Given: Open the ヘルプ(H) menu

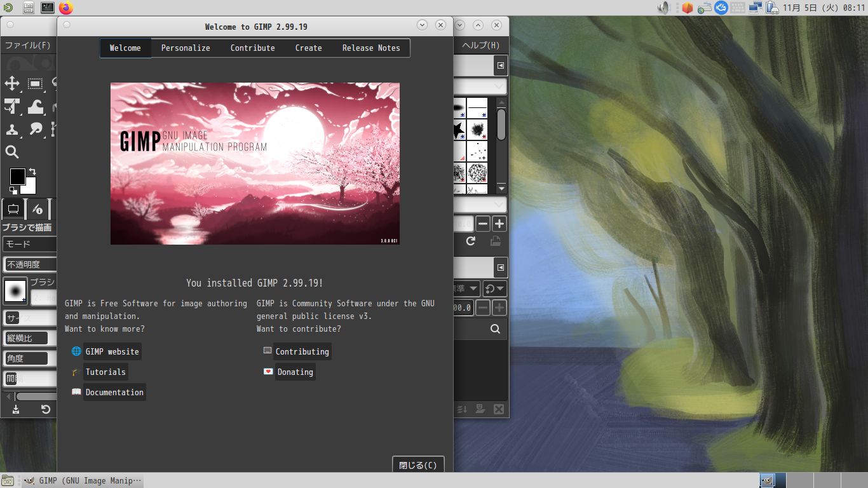Looking at the screenshot, I should pos(480,45).
